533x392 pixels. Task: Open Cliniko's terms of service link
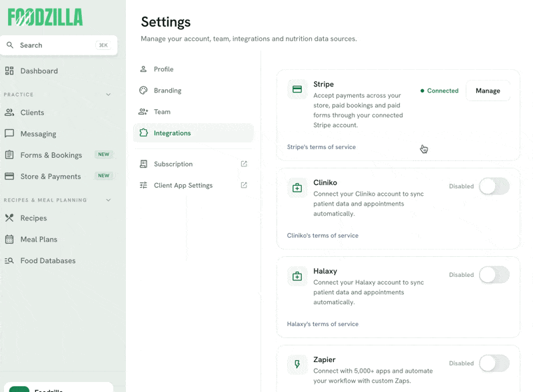322,236
